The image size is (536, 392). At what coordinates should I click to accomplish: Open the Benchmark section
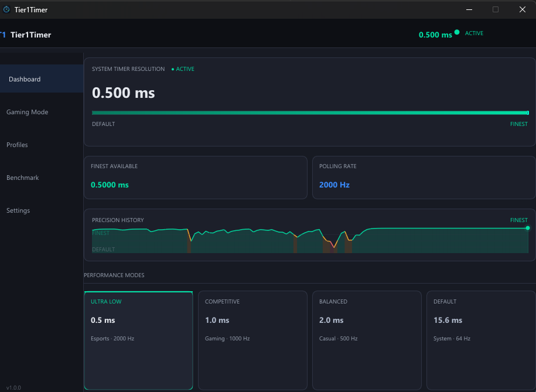(22, 178)
